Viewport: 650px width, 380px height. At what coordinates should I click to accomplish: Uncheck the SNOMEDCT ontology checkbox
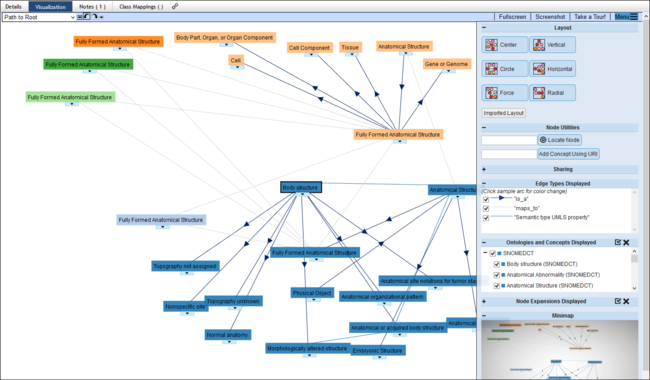(492, 253)
